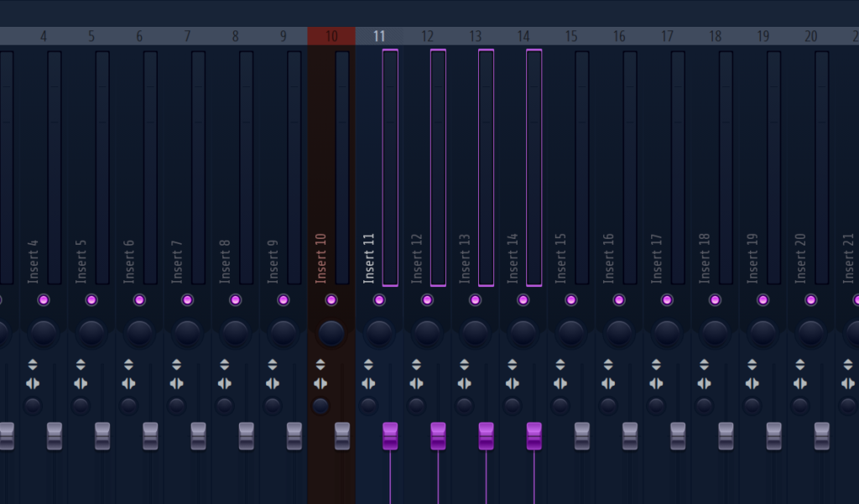Click the pan knob on Insert 16
Image resolution: width=859 pixels, height=504 pixels.
619,331
